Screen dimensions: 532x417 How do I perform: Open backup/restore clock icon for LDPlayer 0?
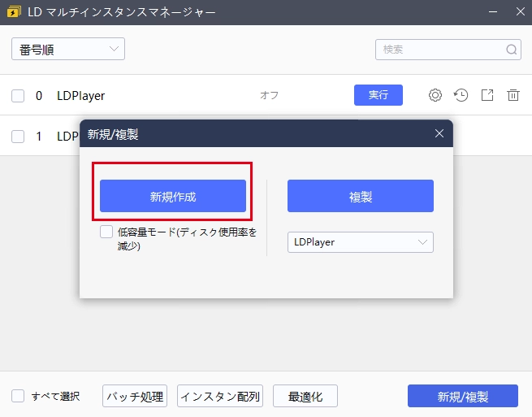click(461, 95)
